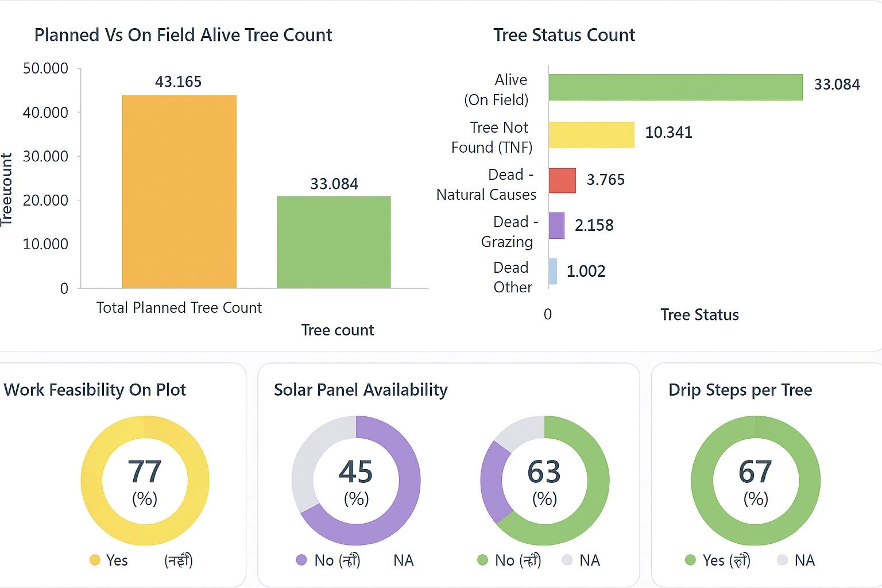
Task: Select the yellow Tree Not Found bar
Action: coord(591,134)
